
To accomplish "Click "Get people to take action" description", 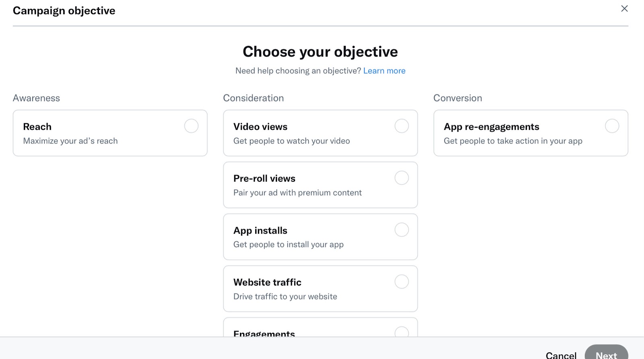I will (x=513, y=141).
